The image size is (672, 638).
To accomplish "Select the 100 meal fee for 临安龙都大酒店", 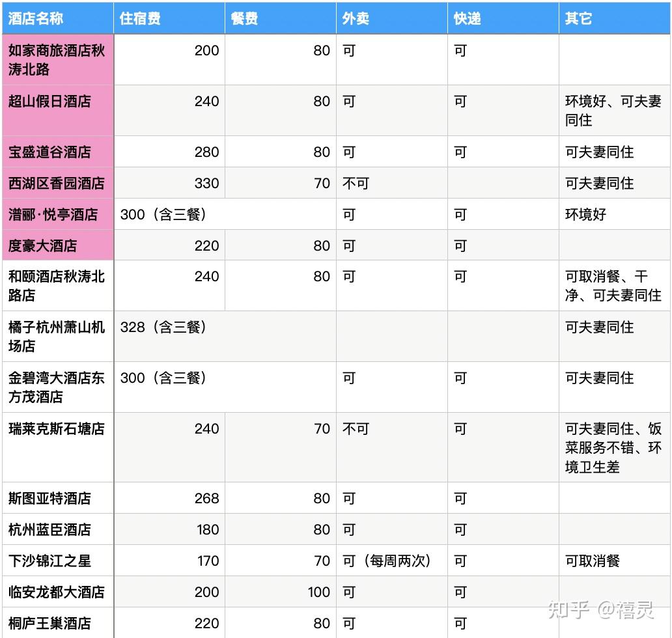I will [281, 592].
